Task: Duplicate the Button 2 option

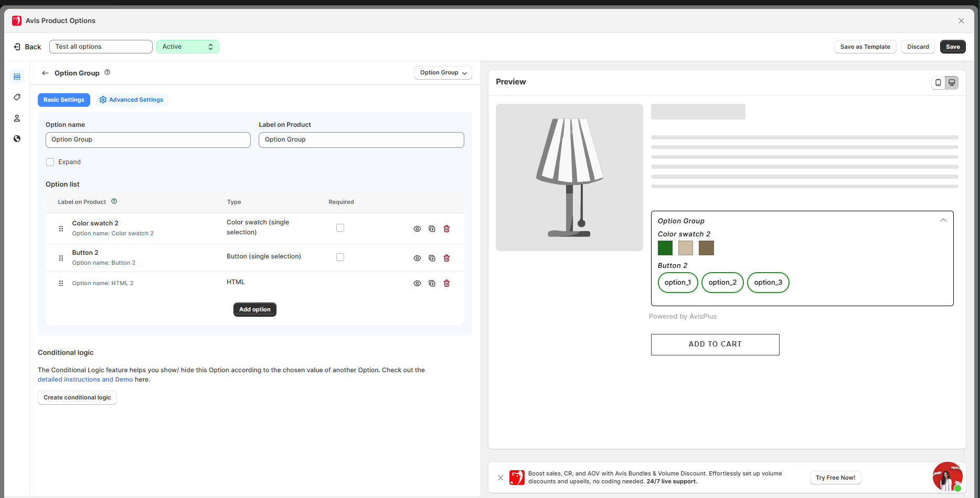Action: click(x=432, y=258)
